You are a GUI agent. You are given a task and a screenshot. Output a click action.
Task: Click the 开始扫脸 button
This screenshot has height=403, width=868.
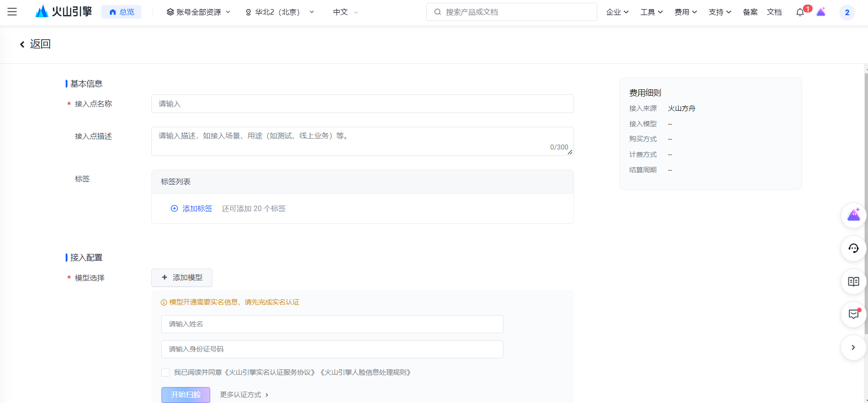pos(186,395)
